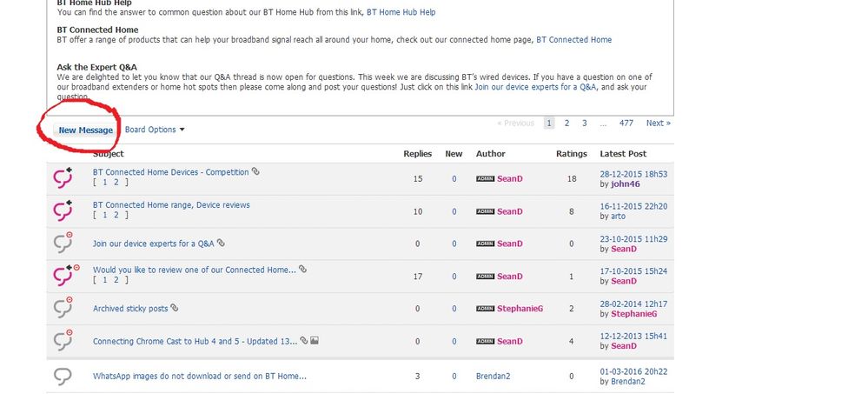Open the Board Options dropdown
The height and width of the screenshot is (394, 868).
[x=155, y=130]
